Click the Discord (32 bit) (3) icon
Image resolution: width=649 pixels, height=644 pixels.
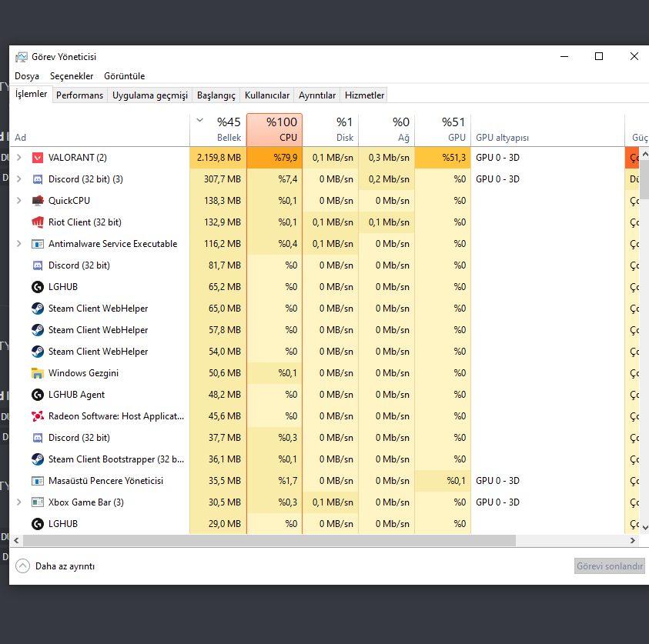tap(38, 179)
